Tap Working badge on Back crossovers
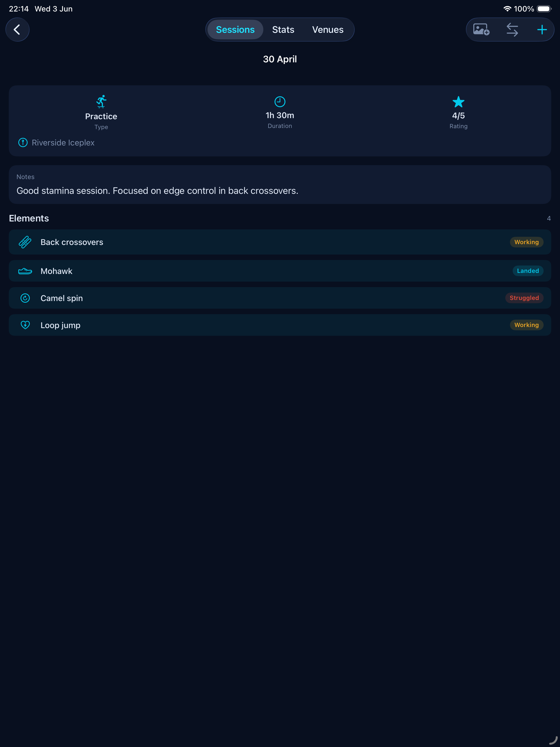The image size is (560, 747). [x=526, y=242]
